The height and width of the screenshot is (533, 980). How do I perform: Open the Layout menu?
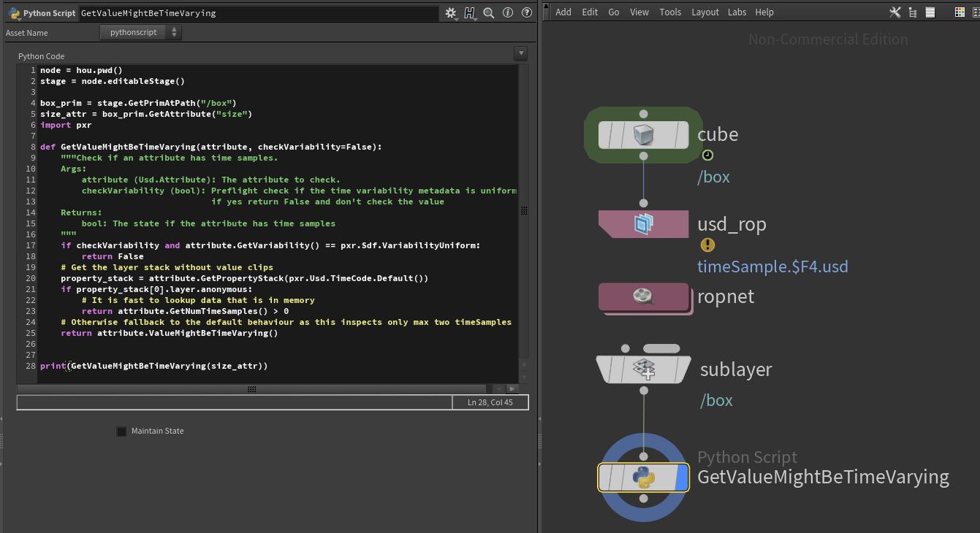coord(705,12)
